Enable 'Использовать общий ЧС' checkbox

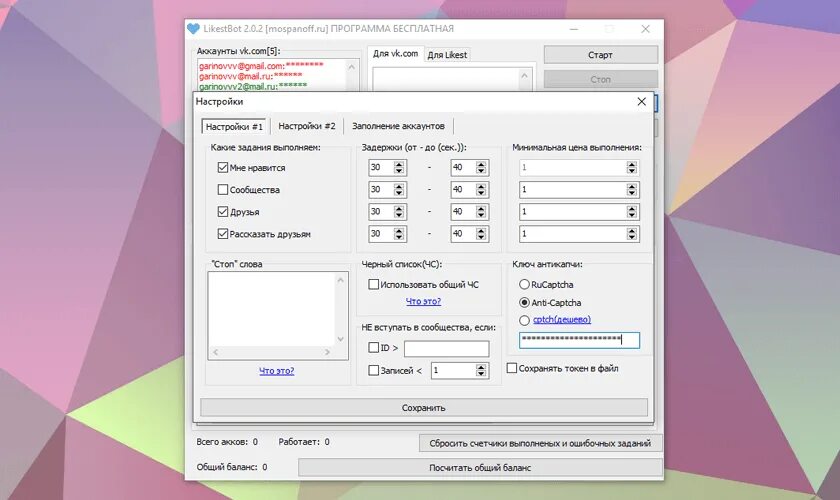coord(373,285)
